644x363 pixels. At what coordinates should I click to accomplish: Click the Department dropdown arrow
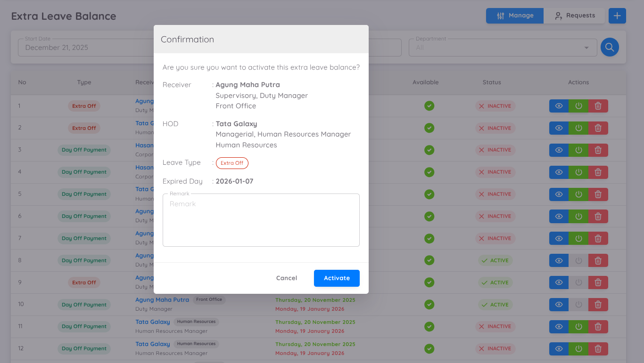586,48
